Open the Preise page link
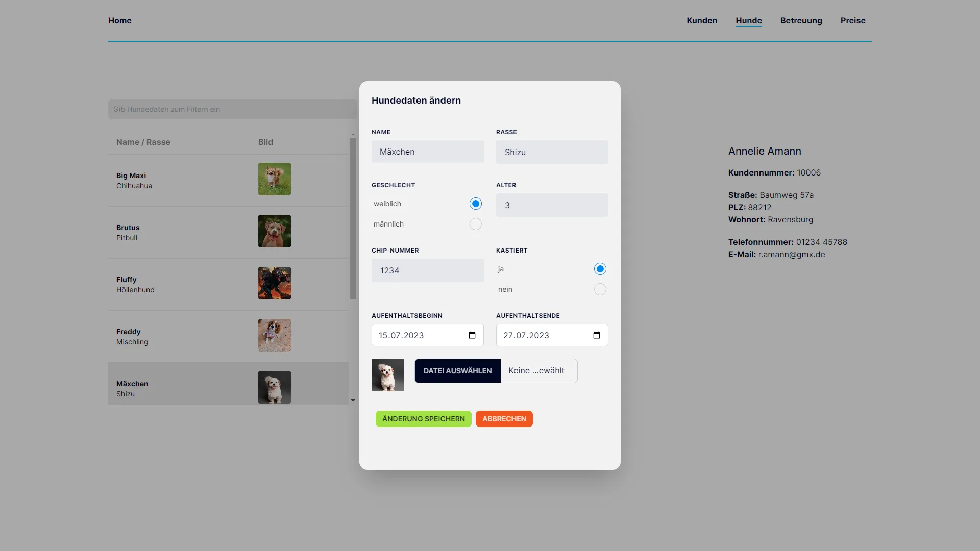Image resolution: width=980 pixels, height=551 pixels. point(852,20)
